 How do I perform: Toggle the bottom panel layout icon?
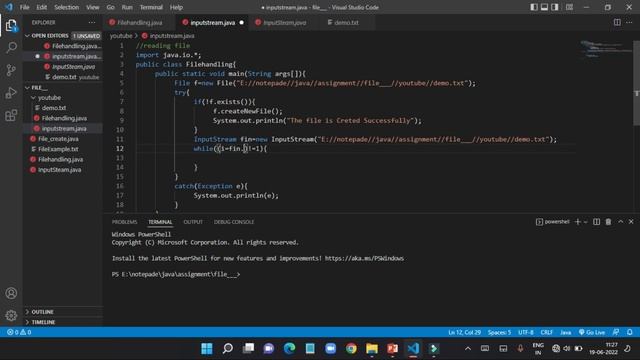click(x=544, y=7)
